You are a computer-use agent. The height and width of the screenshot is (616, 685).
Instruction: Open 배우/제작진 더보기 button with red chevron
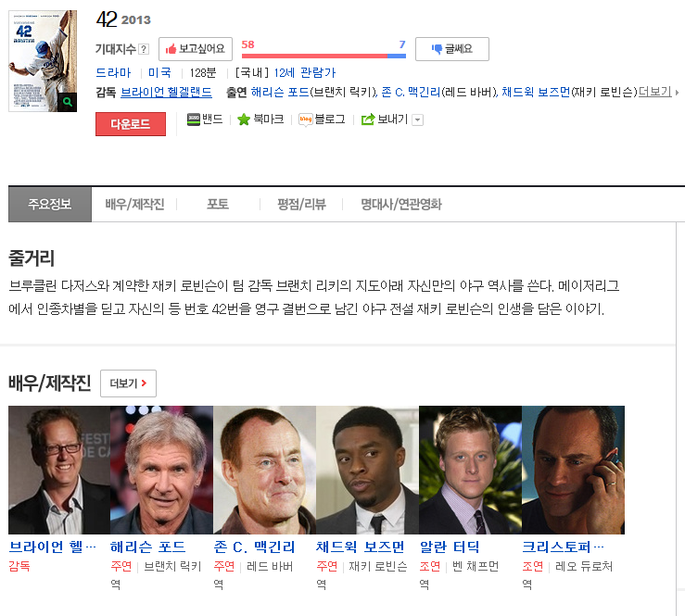coord(129,383)
